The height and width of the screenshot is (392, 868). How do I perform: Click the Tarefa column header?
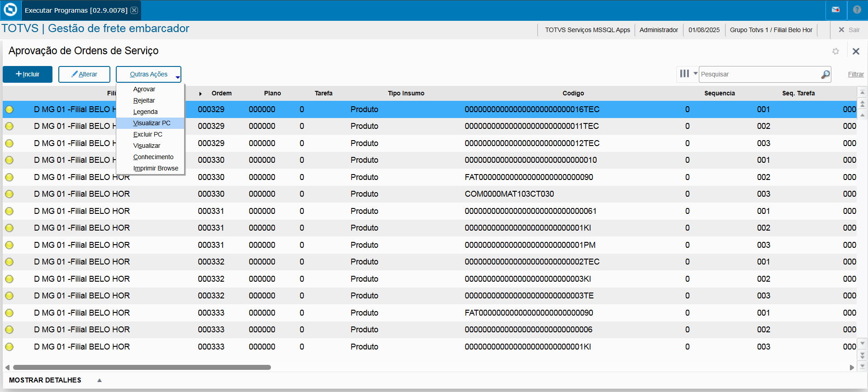323,93
